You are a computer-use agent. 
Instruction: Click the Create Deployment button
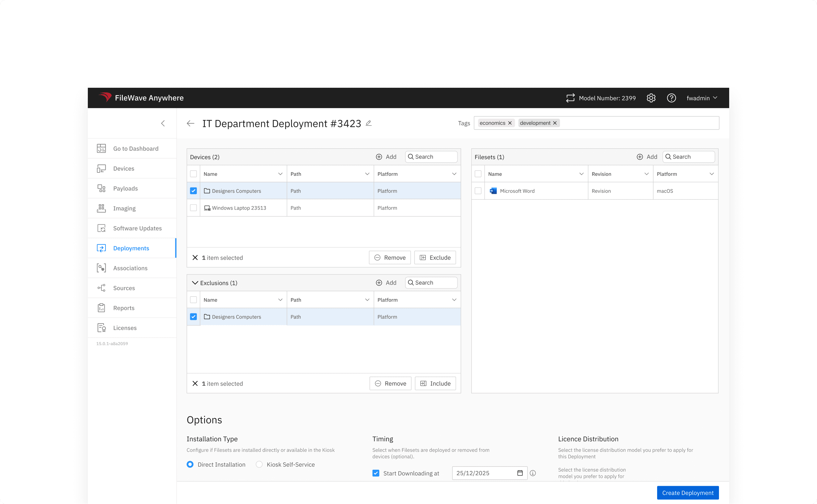[x=688, y=493]
